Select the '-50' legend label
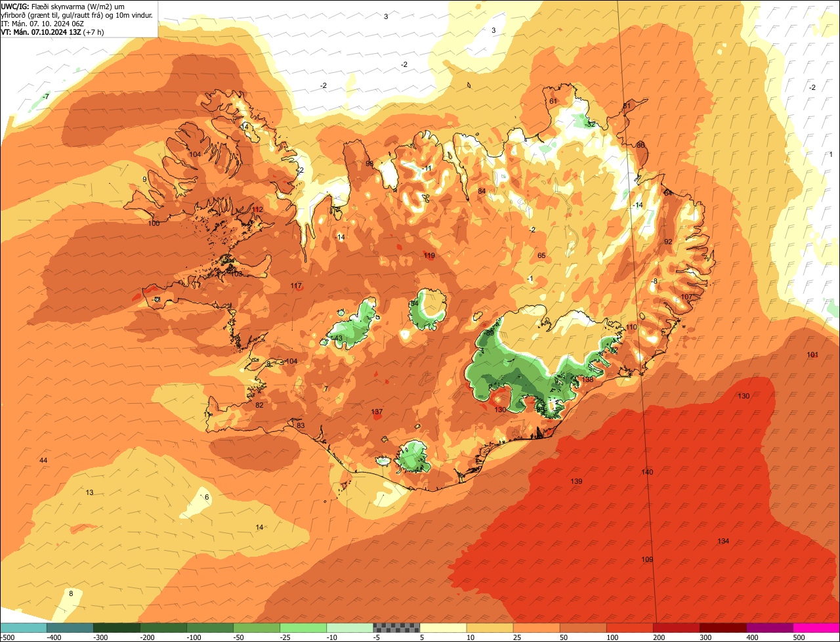840x642 pixels. (239, 637)
